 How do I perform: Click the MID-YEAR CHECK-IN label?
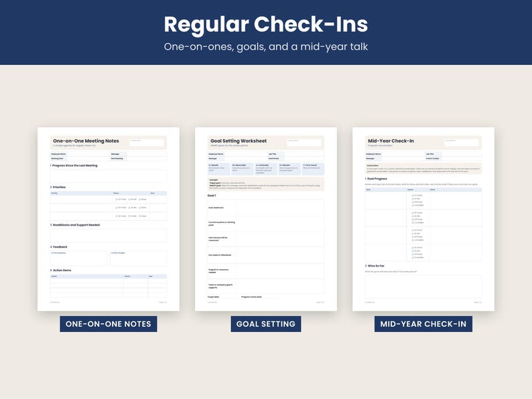coord(423,324)
